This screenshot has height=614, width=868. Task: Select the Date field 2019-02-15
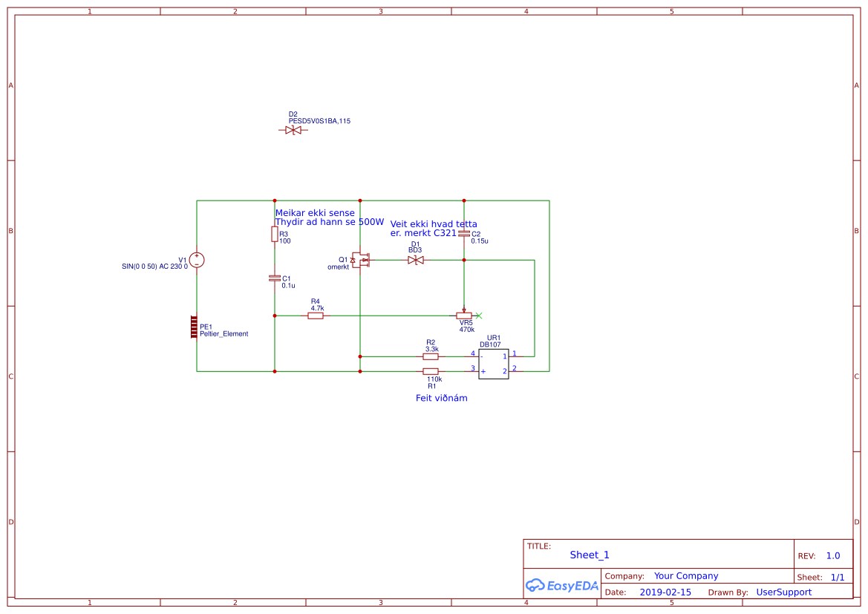click(x=666, y=592)
